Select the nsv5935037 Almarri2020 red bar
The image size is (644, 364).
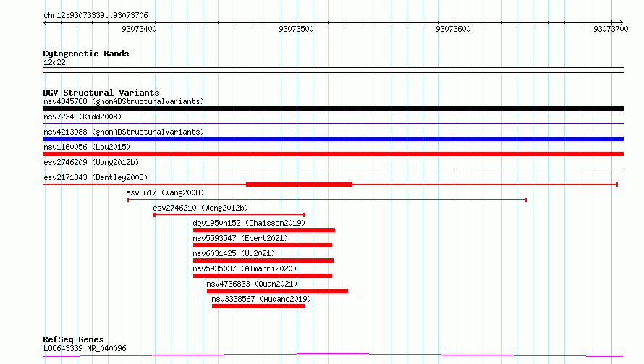263,276
